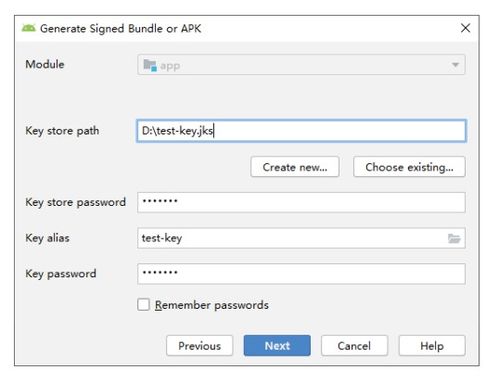
Task: Open the Module combo box showing app
Action: click(x=301, y=65)
